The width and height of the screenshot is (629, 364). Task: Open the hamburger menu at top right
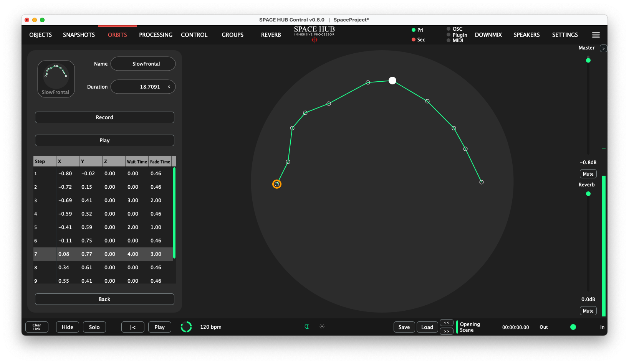[596, 35]
